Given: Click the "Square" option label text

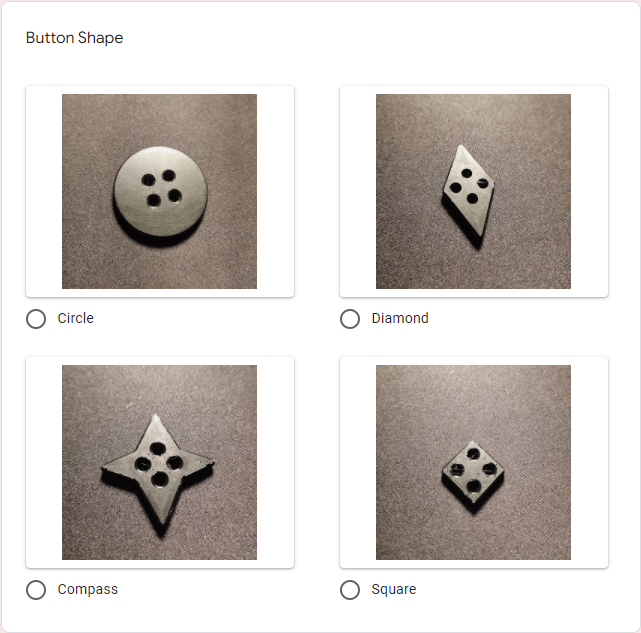Looking at the screenshot, I should tap(394, 589).
